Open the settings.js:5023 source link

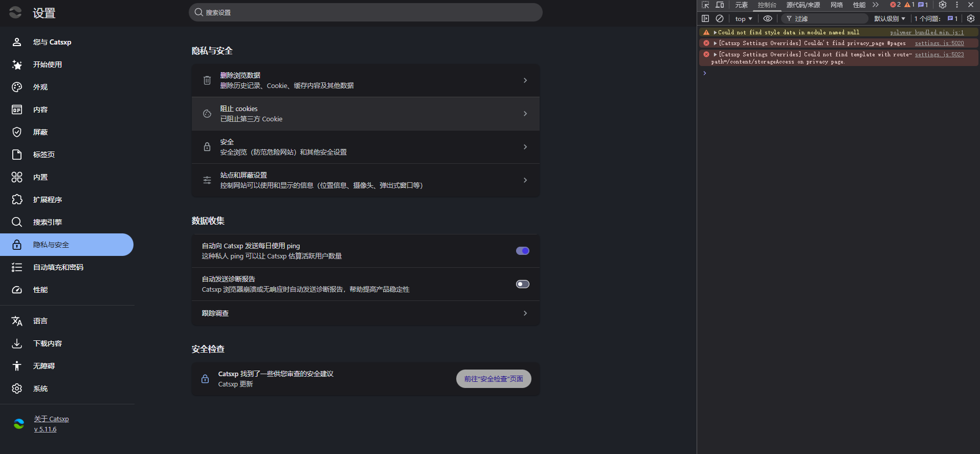coord(939,54)
